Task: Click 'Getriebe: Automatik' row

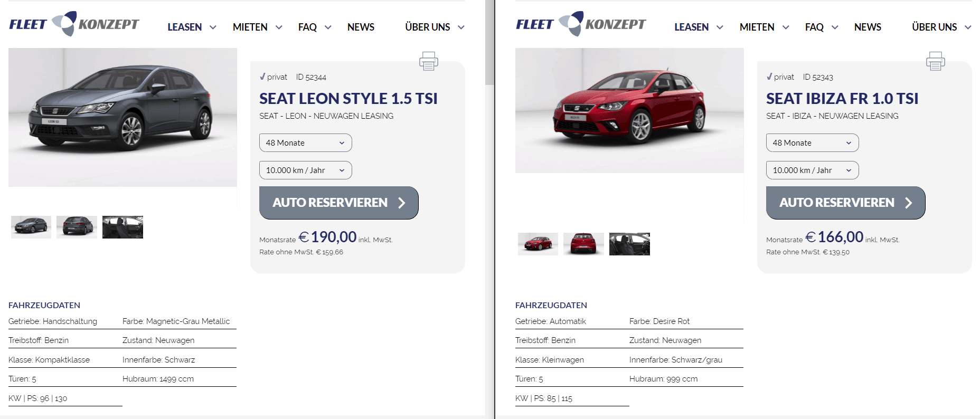Action: coord(551,321)
